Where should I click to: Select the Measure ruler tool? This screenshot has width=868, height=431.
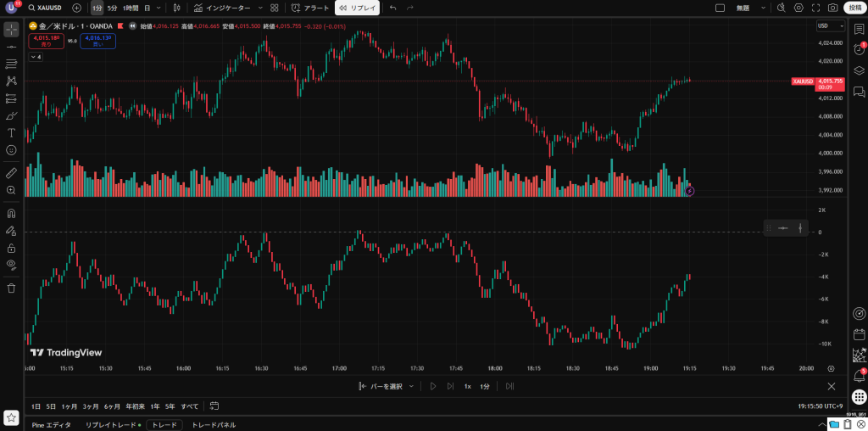pyautogui.click(x=11, y=173)
